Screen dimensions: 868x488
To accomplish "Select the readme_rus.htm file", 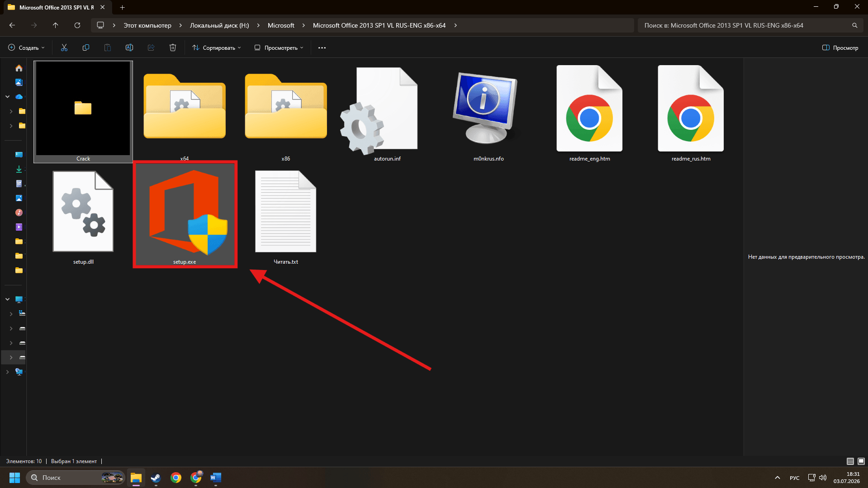I will coord(691,112).
